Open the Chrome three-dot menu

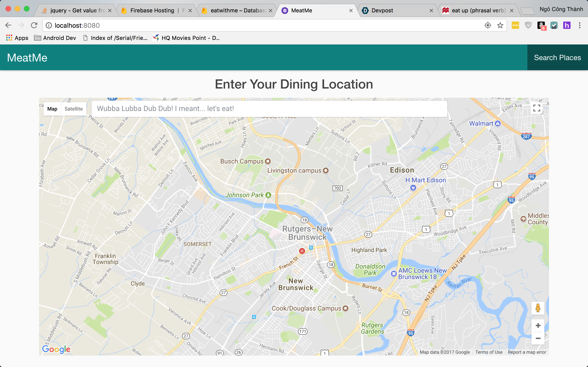pyautogui.click(x=580, y=25)
